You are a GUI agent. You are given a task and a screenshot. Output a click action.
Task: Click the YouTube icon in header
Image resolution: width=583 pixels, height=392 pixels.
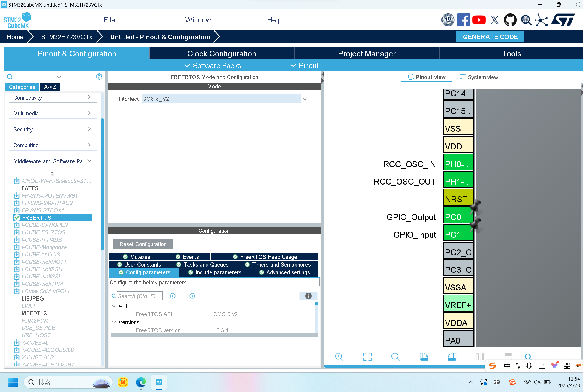tap(479, 20)
